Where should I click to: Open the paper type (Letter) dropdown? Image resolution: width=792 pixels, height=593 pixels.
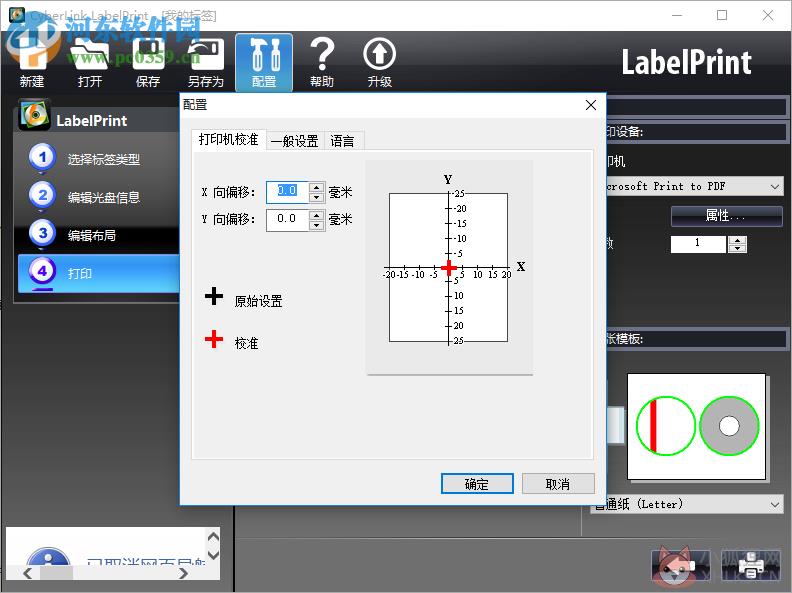tap(775, 504)
